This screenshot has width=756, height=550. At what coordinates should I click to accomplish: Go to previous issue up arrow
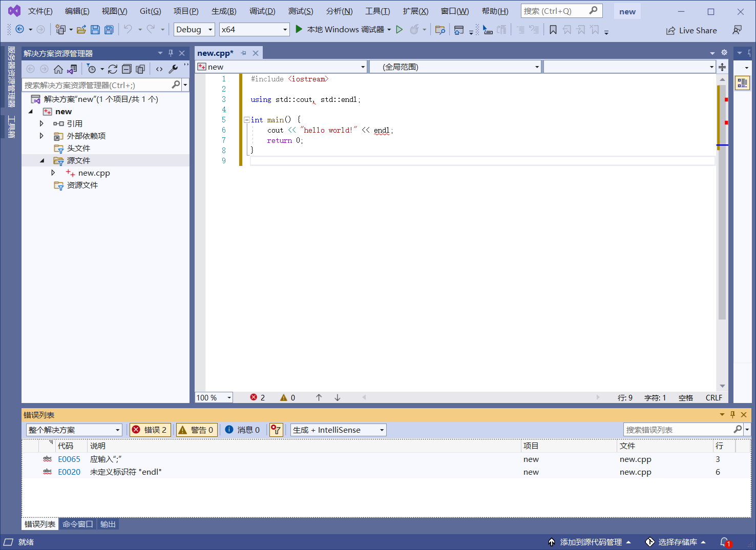[319, 397]
